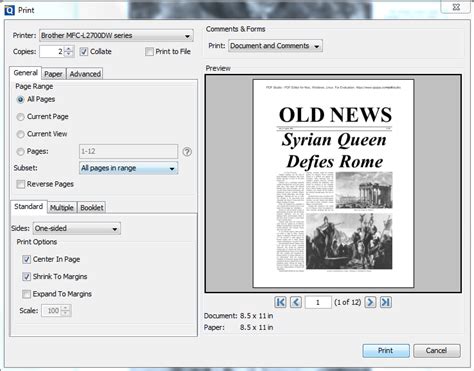
Task: Open the Printer dropdown list
Action: tap(116, 36)
